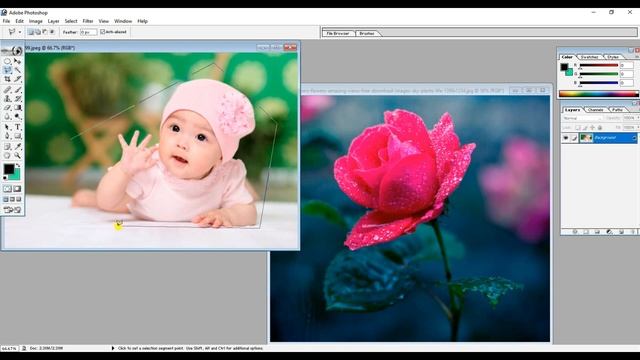Choose Add to selection mode
The width and height of the screenshot is (640, 360).
click(x=38, y=31)
